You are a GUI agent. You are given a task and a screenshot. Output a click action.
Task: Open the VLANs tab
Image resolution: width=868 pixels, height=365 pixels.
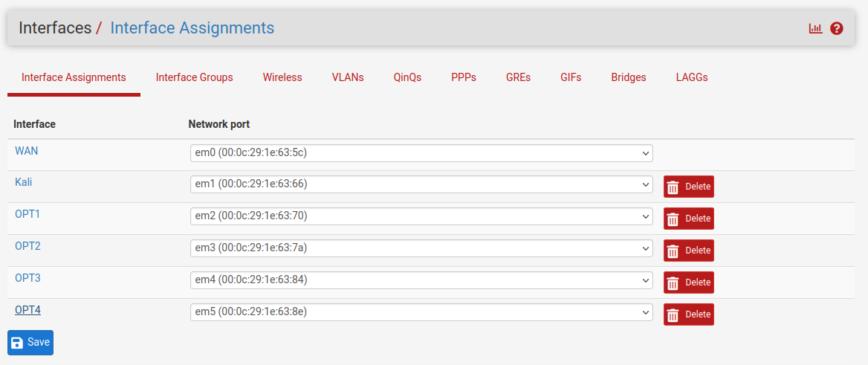click(x=348, y=77)
